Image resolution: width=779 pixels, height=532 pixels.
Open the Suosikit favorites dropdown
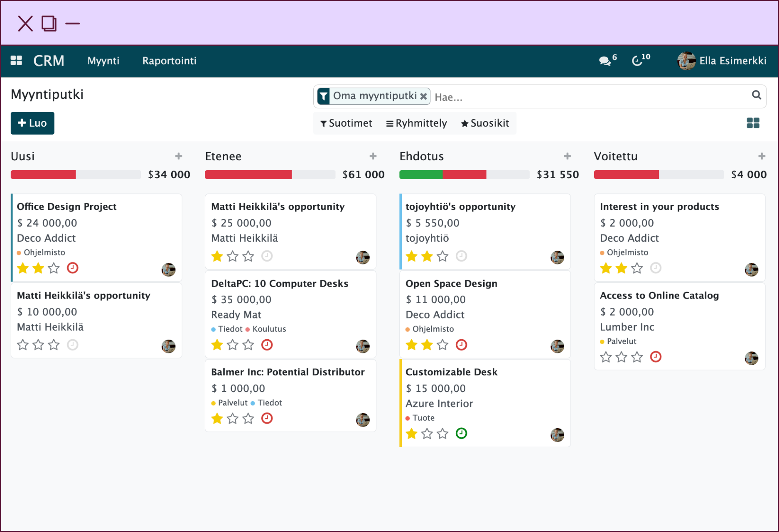[485, 123]
